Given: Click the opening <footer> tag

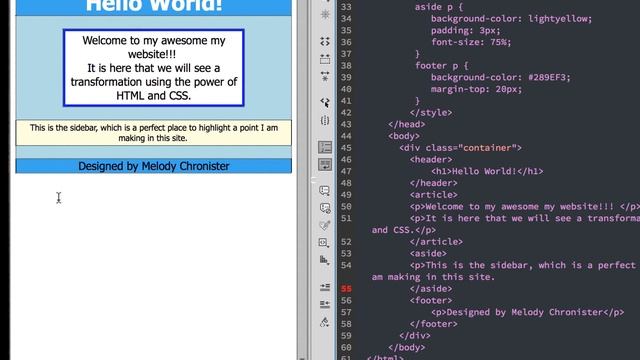Looking at the screenshot, I should (431, 300).
